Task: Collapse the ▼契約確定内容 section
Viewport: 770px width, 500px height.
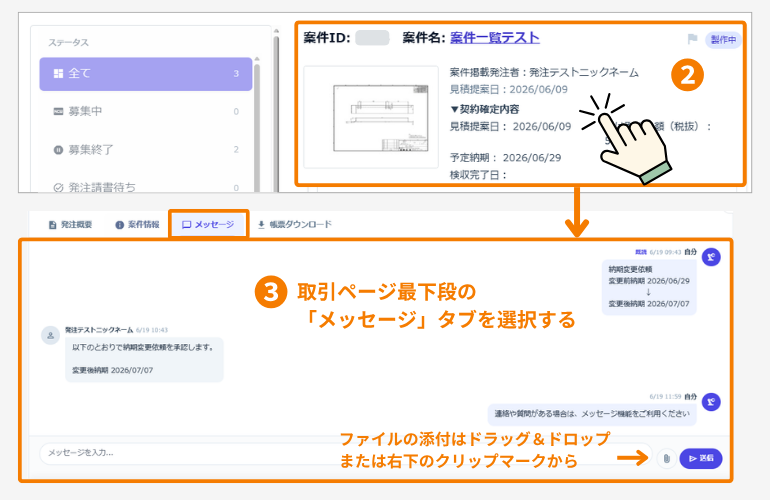Action: [x=485, y=109]
